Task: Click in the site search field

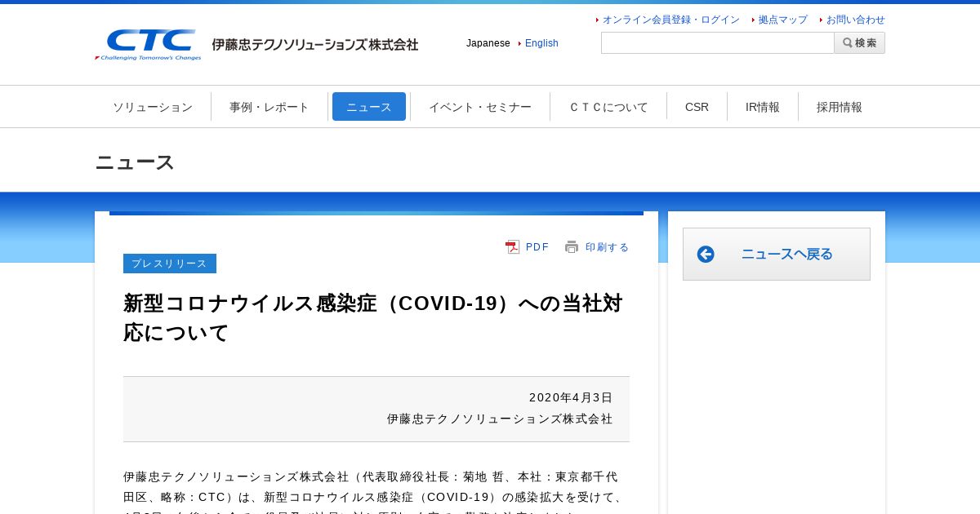Action: [717, 43]
